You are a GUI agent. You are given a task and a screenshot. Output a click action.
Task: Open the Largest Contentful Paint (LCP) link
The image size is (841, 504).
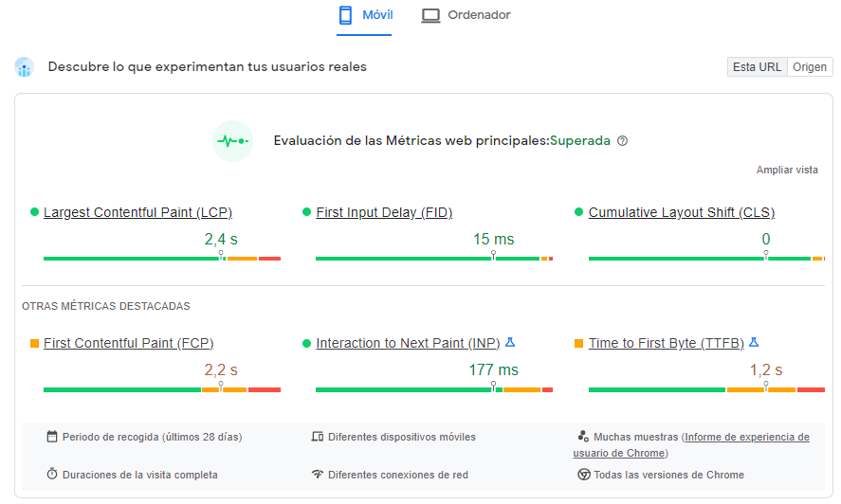137,212
